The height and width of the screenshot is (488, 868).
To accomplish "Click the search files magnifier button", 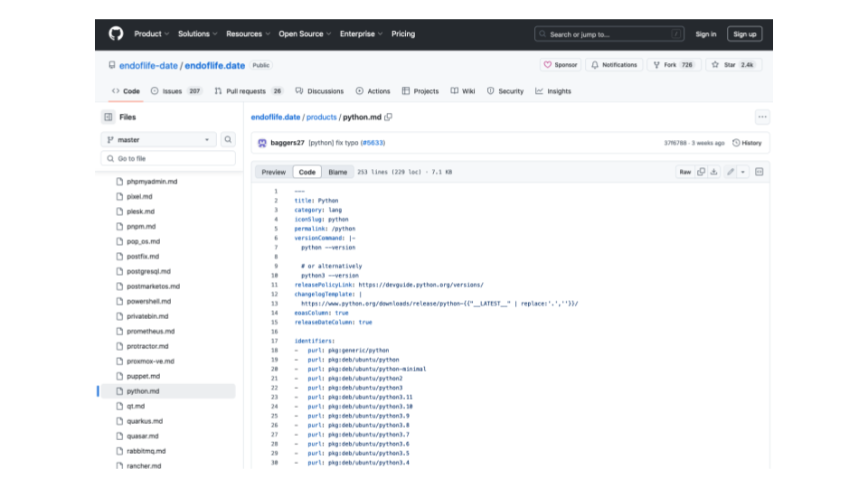I will [x=228, y=140].
